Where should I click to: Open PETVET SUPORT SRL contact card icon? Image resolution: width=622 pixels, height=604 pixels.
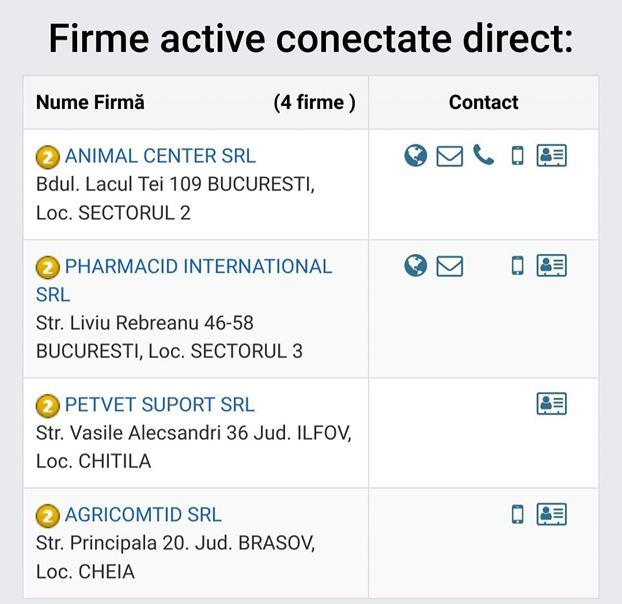pos(552,403)
